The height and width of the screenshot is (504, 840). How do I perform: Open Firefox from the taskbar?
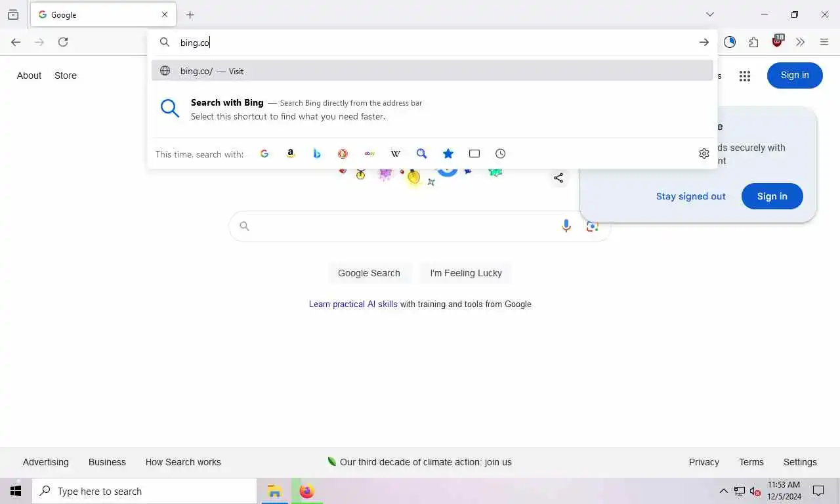(306, 491)
